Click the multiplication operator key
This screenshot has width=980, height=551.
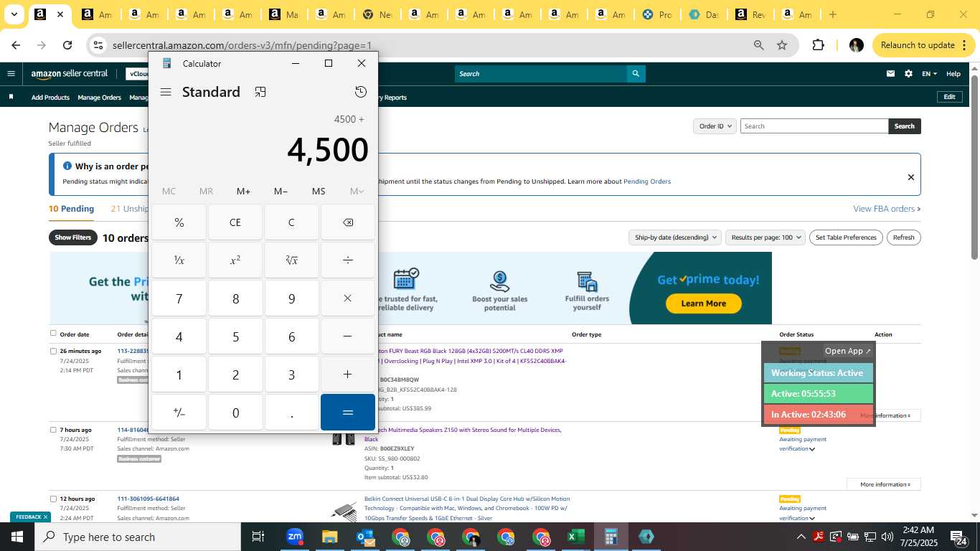pyautogui.click(x=348, y=298)
